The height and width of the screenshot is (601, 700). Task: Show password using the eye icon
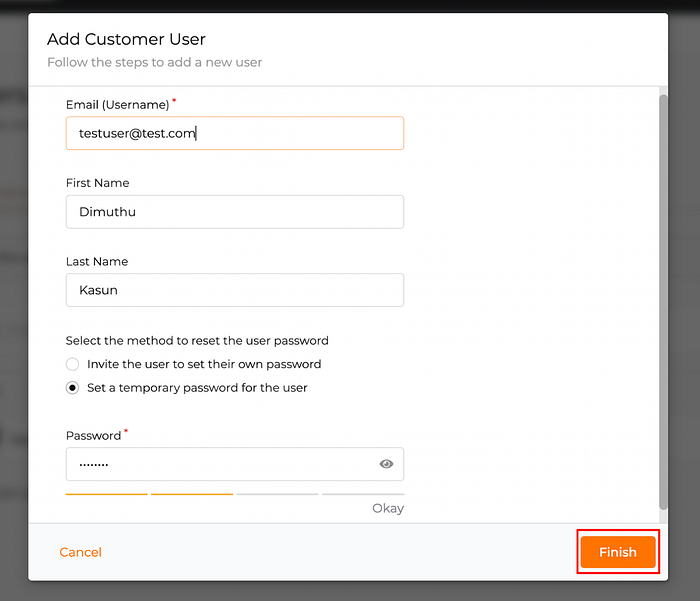coord(386,464)
